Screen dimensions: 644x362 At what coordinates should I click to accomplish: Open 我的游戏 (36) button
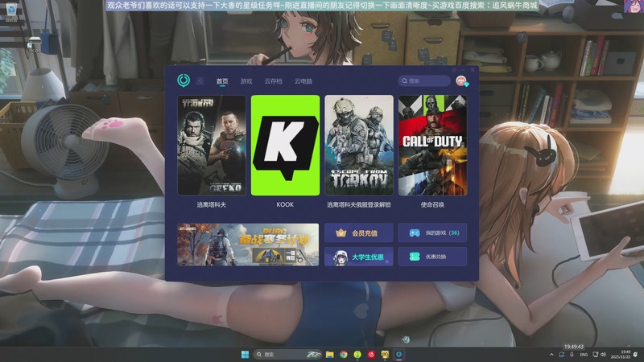pos(432,232)
